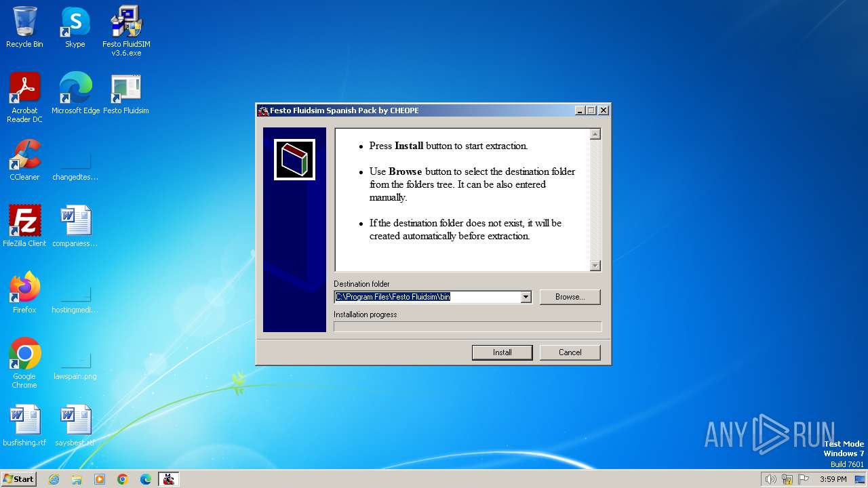This screenshot has height=488, width=868.
Task: Select the Festo FluidSIM v3.6.exe installer icon
Action: pos(126,30)
